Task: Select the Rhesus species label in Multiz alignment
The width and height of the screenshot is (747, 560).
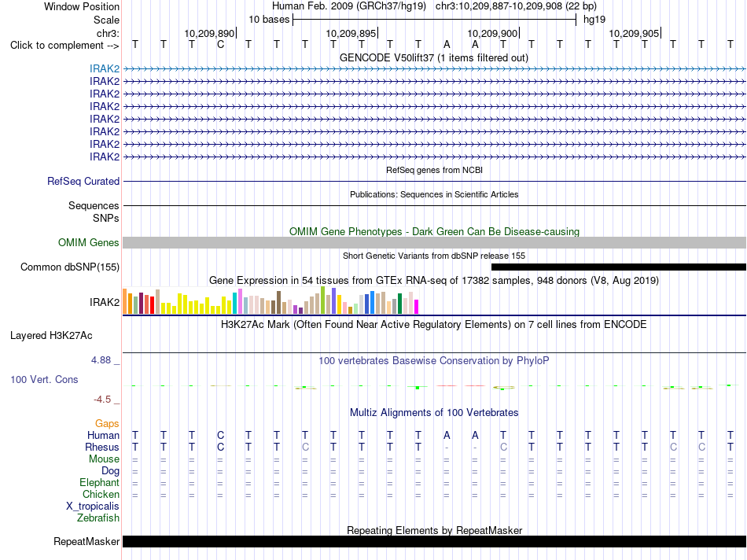Action: [x=102, y=447]
